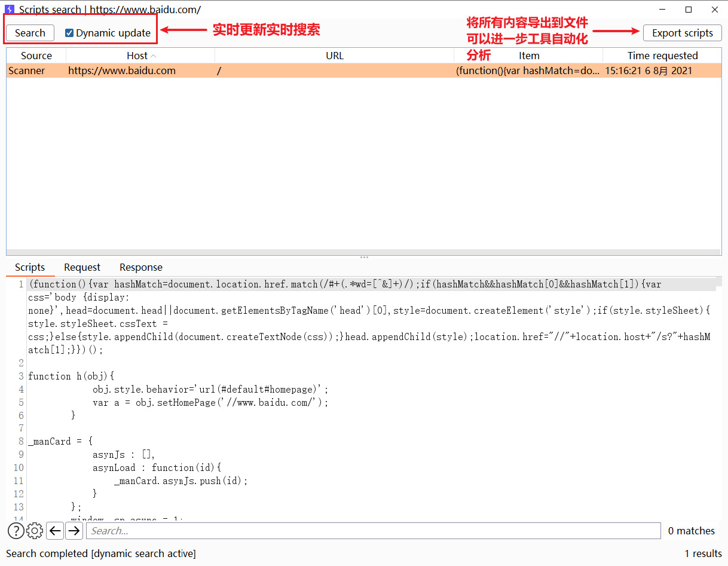Click the Search button
Screen dimensions: 728x566
pos(30,33)
